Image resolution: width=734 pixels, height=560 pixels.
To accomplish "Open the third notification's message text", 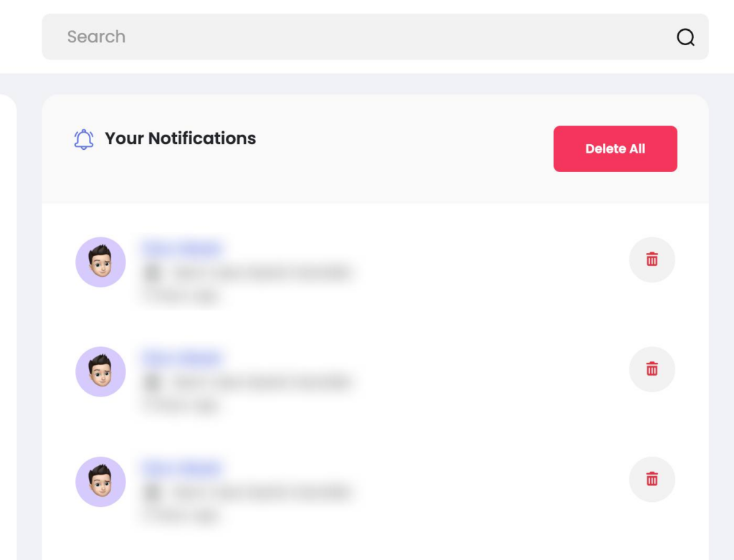I will click(262, 492).
